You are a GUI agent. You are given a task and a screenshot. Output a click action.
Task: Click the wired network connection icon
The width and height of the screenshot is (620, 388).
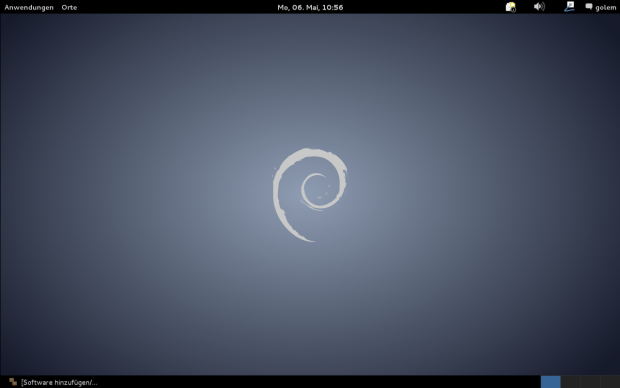coord(569,7)
